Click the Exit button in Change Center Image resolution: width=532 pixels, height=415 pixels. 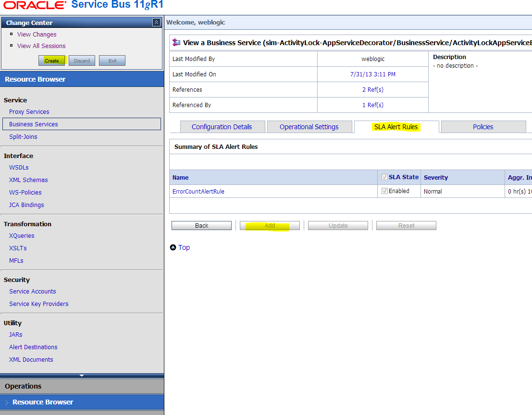[112, 61]
